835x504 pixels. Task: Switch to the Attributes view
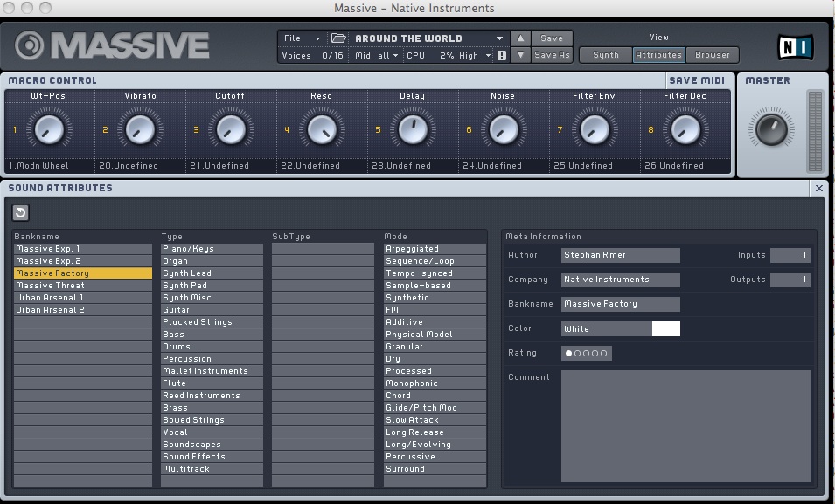click(x=658, y=55)
